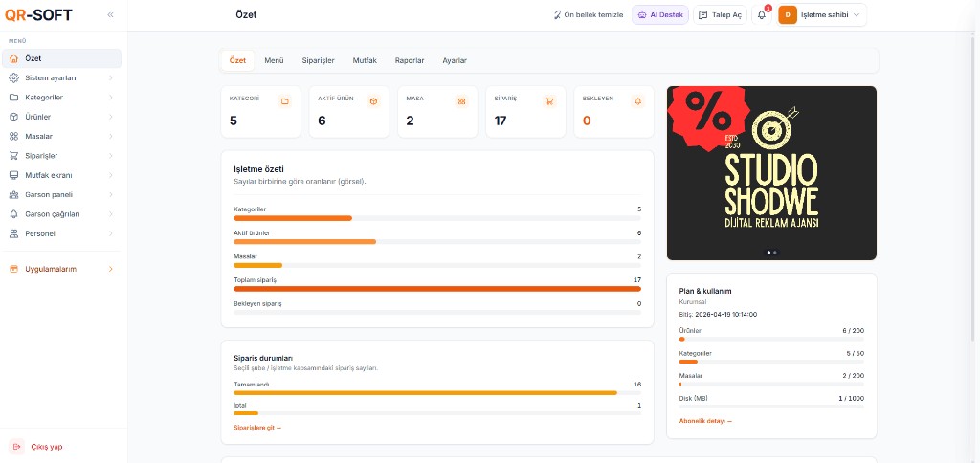Click the folder icon on Kategori card
This screenshot has width=980, height=463.
284,100
